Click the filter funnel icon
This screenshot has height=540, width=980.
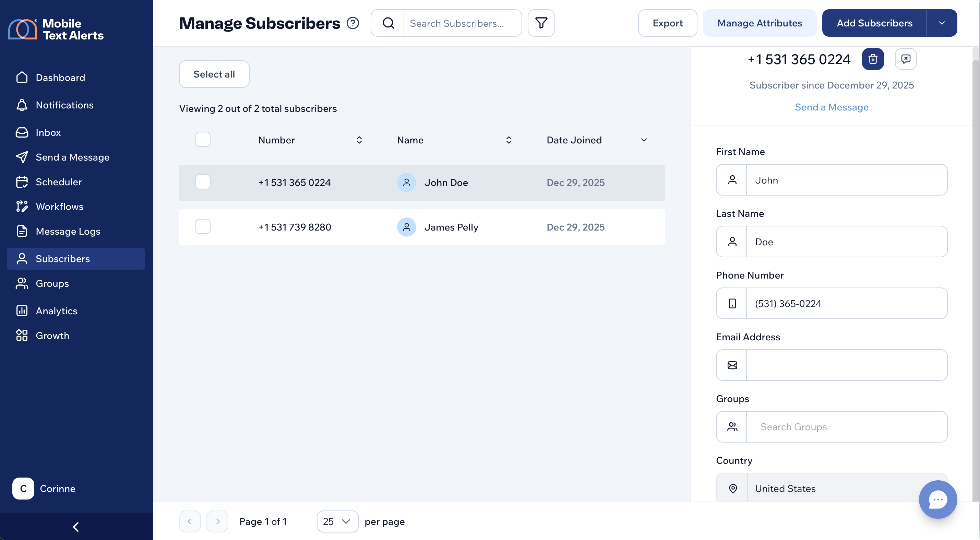[x=541, y=23]
